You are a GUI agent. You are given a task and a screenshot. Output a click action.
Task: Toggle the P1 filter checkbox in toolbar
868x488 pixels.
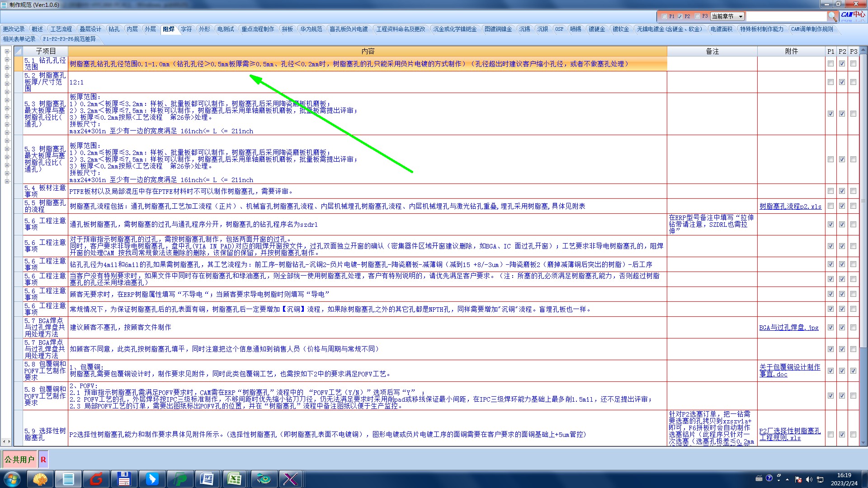(x=664, y=16)
